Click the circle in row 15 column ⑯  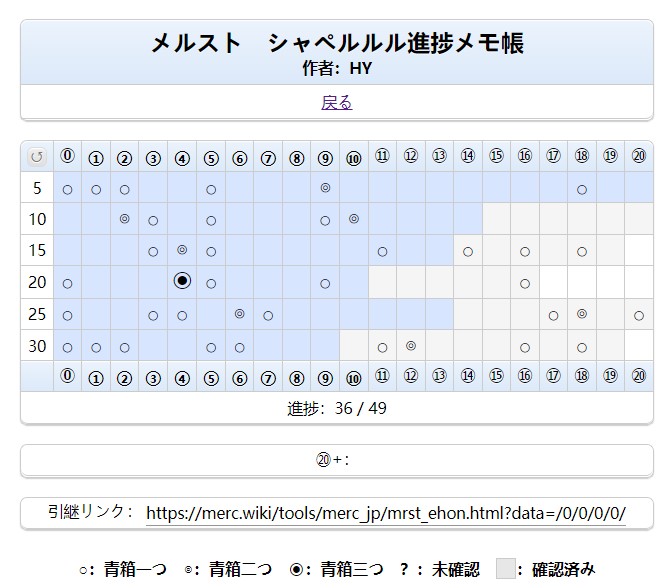(525, 252)
